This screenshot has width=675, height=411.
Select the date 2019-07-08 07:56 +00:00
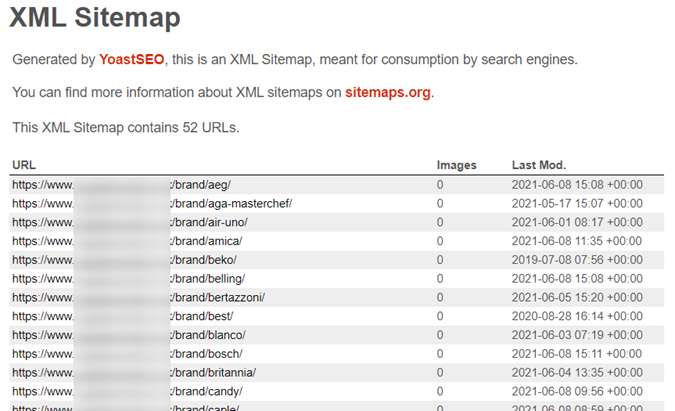coord(577,260)
